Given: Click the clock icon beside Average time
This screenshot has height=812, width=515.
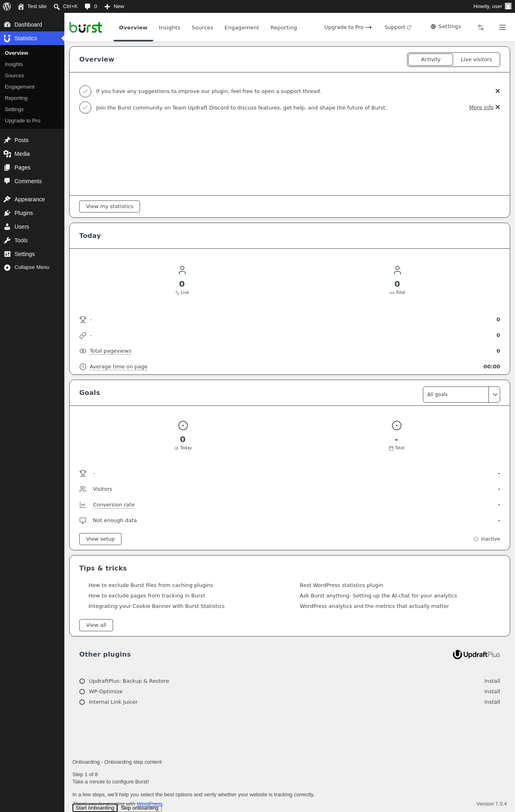Looking at the screenshot, I should coord(83,367).
